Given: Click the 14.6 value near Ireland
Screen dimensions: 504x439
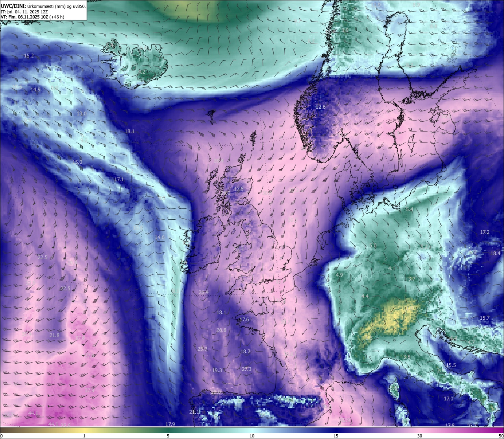Looking at the screenshot, I should (x=159, y=237).
